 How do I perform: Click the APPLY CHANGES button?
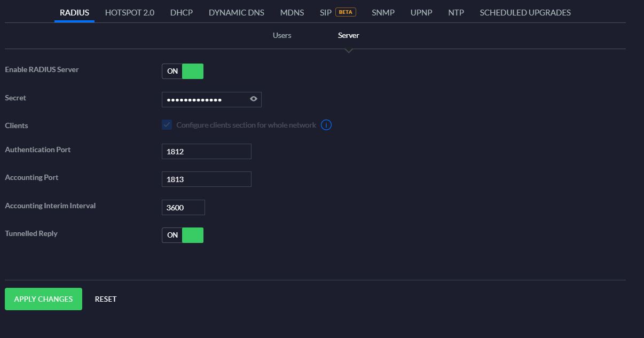[43, 299]
